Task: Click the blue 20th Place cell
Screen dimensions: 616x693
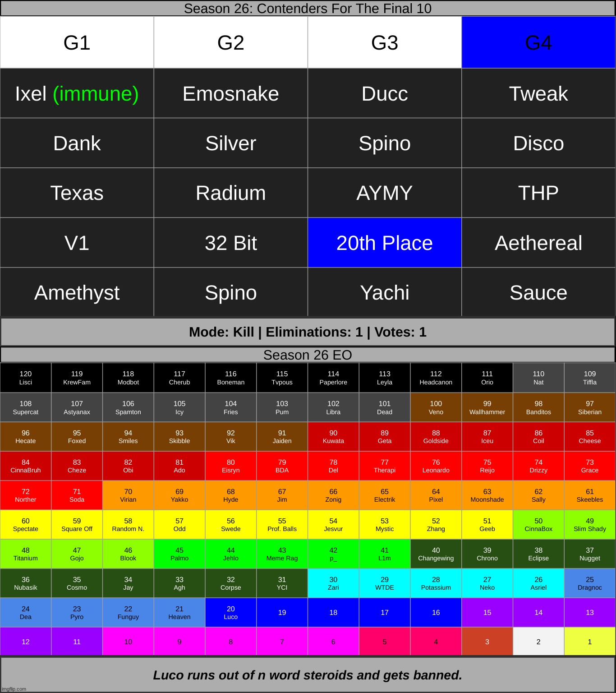Action: [x=384, y=243]
